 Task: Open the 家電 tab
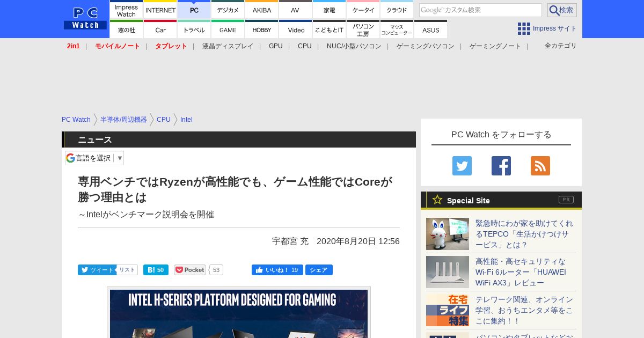click(x=330, y=10)
